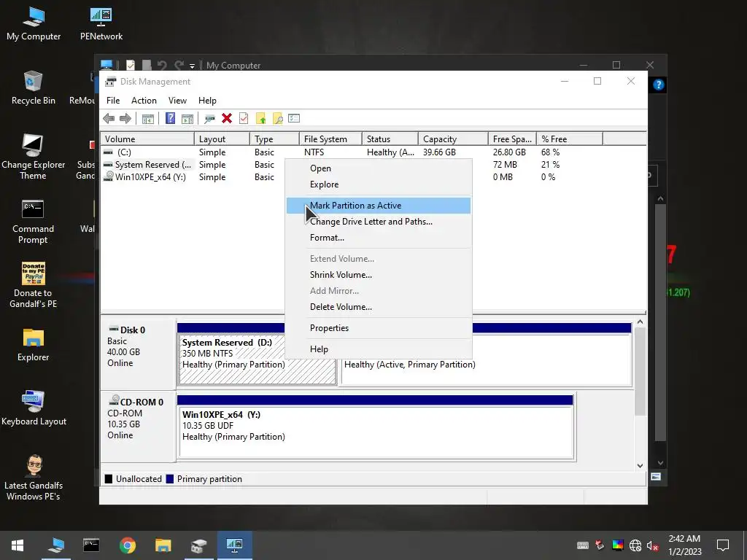Open the notification center icon
This screenshot has width=747, height=560.
pyautogui.click(x=723, y=545)
